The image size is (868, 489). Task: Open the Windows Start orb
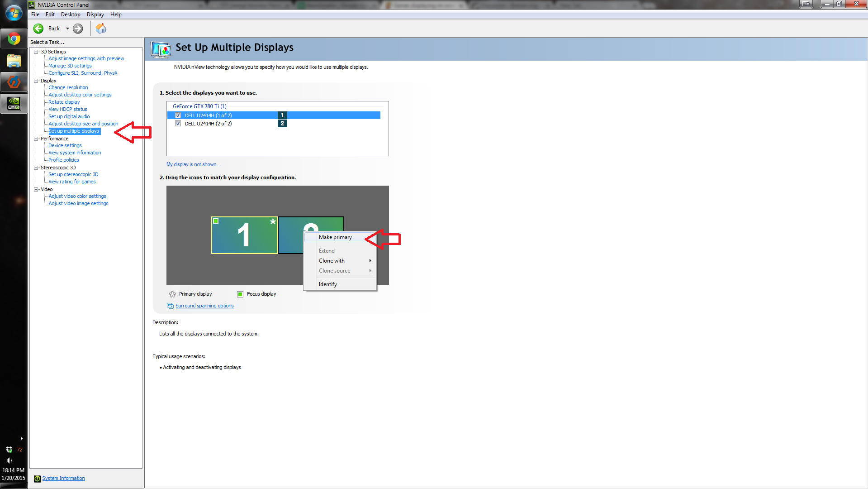point(14,13)
